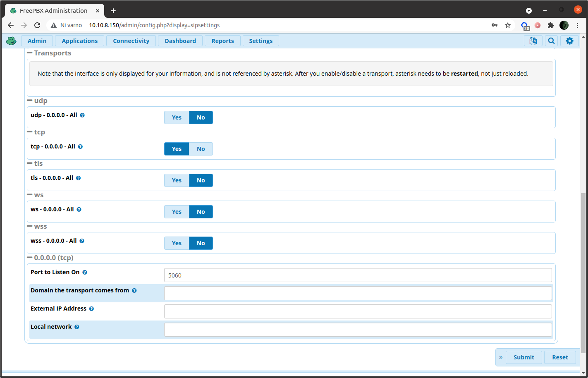This screenshot has height=378, width=588.
Task: Click the help icon beside External IP Address
Action: pos(91,309)
